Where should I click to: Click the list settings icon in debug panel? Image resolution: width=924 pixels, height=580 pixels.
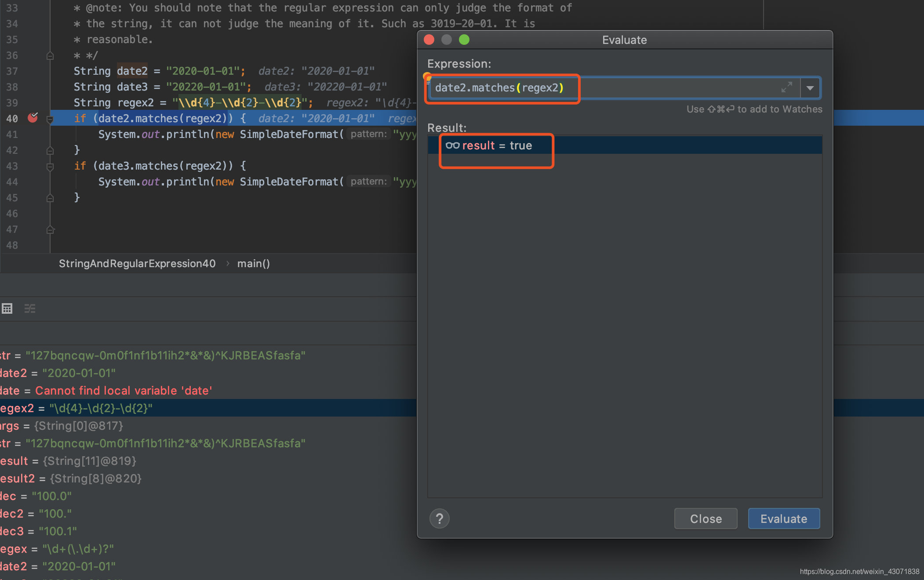(30, 308)
